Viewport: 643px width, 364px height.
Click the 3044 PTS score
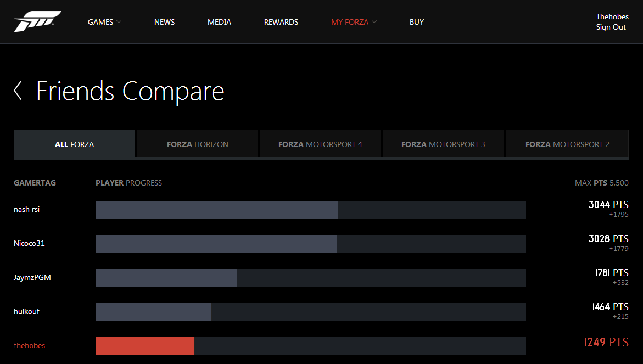click(x=608, y=205)
